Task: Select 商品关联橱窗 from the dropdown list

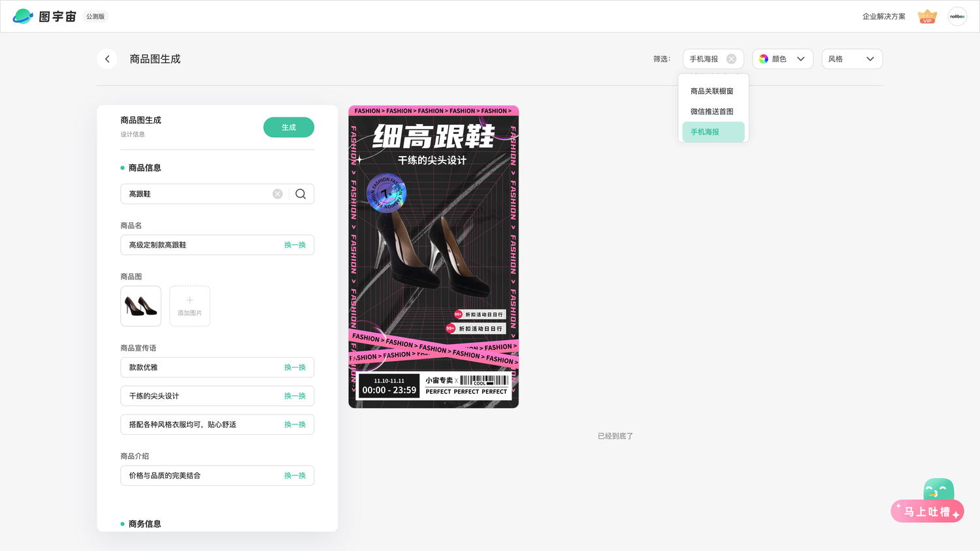Action: [x=713, y=91]
